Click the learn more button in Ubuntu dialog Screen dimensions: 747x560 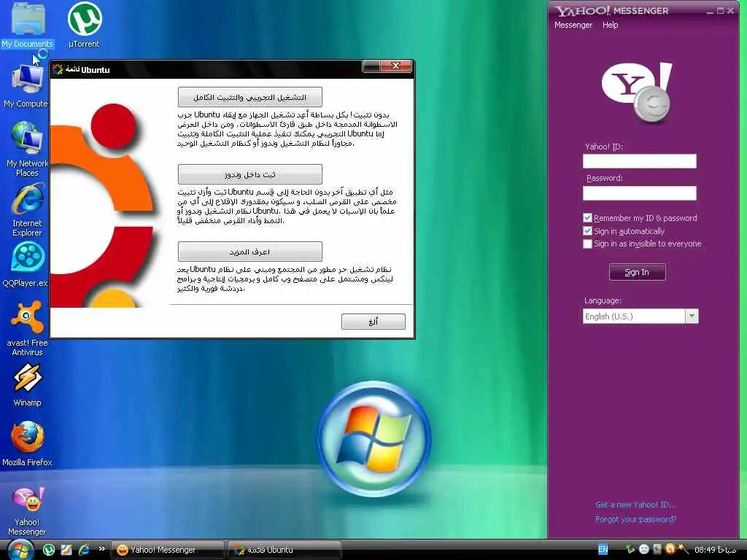(x=249, y=252)
